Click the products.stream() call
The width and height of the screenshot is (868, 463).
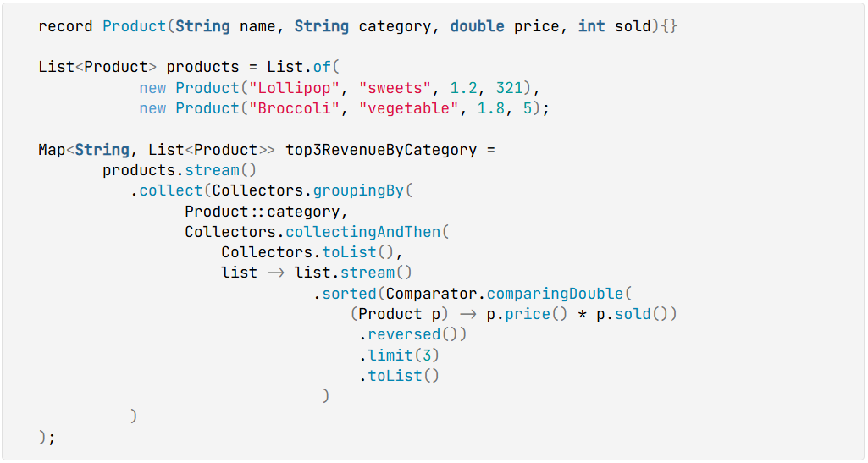[180, 170]
